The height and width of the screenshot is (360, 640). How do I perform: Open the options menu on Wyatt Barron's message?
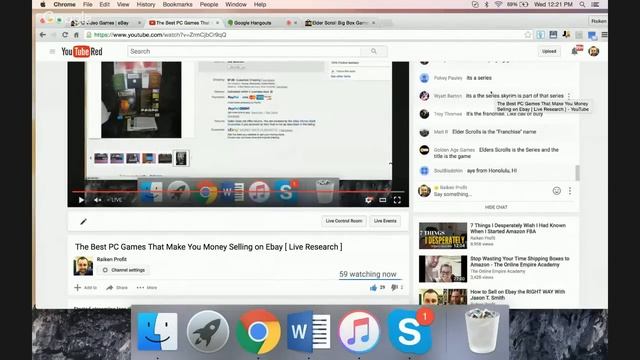(x=569, y=96)
